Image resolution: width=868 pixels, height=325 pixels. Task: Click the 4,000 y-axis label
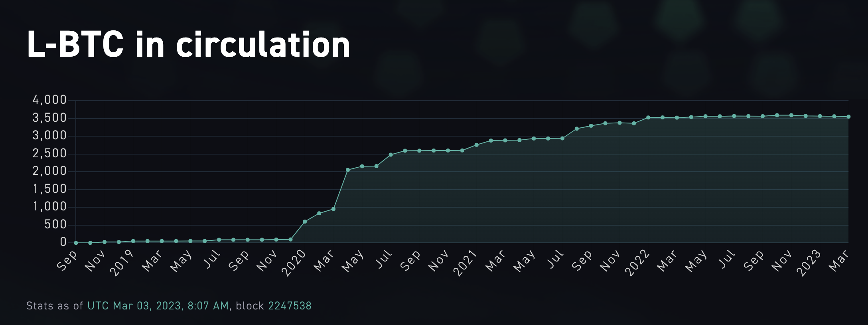[x=49, y=100]
